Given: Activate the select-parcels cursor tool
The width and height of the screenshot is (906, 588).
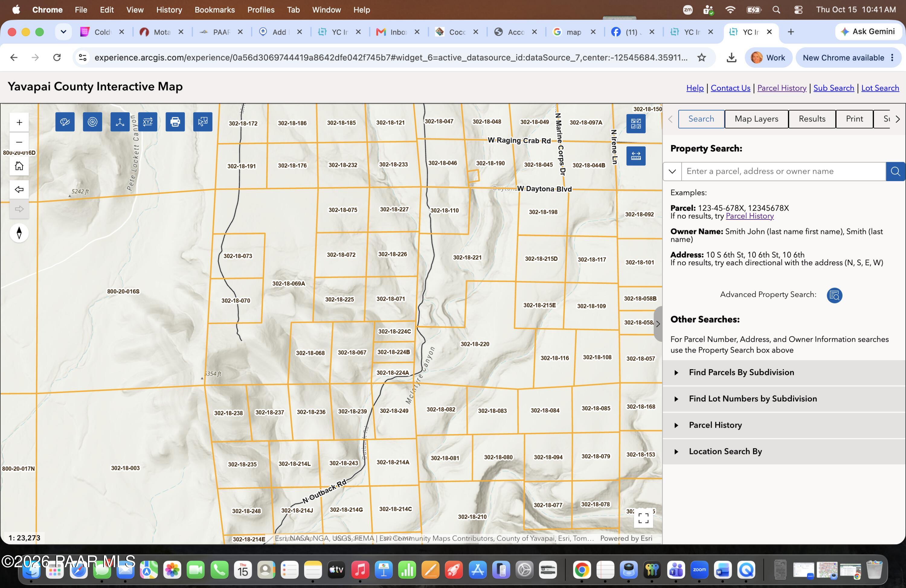Looking at the screenshot, I should coord(203,122).
